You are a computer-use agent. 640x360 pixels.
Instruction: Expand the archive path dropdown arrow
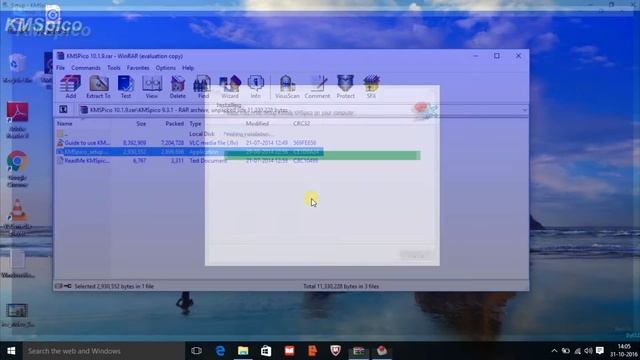[x=524, y=110]
